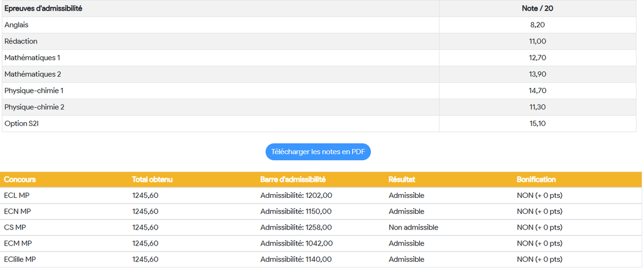The image size is (644, 274).
Task: Click NON (+ 0 pts) in EClille MP row
Action: 539,260
